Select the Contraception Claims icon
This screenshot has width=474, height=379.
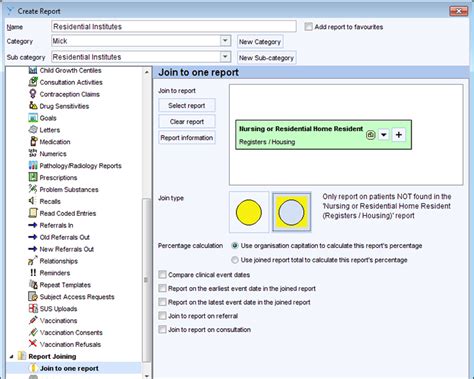pyautogui.click(x=33, y=94)
